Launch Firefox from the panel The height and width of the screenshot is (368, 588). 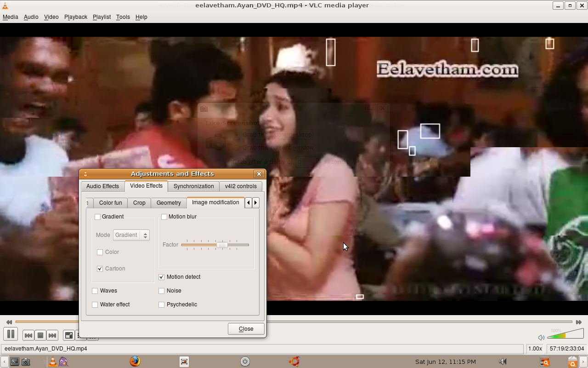(135, 362)
